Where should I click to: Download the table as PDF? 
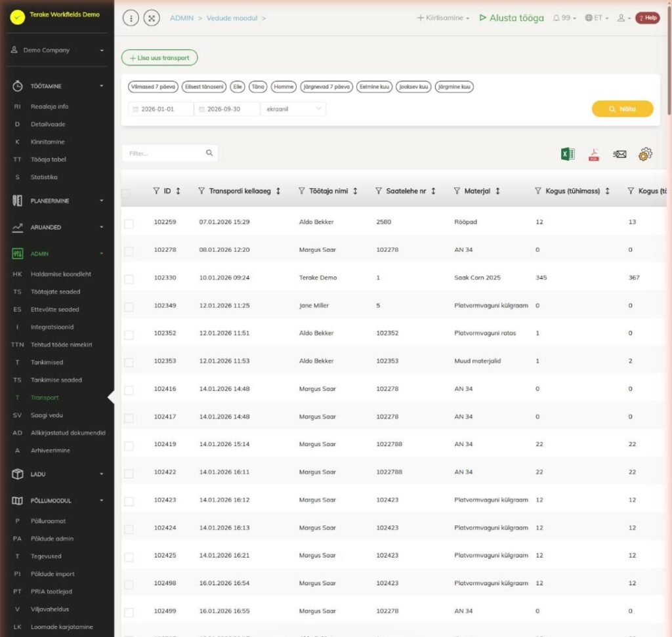(x=593, y=154)
